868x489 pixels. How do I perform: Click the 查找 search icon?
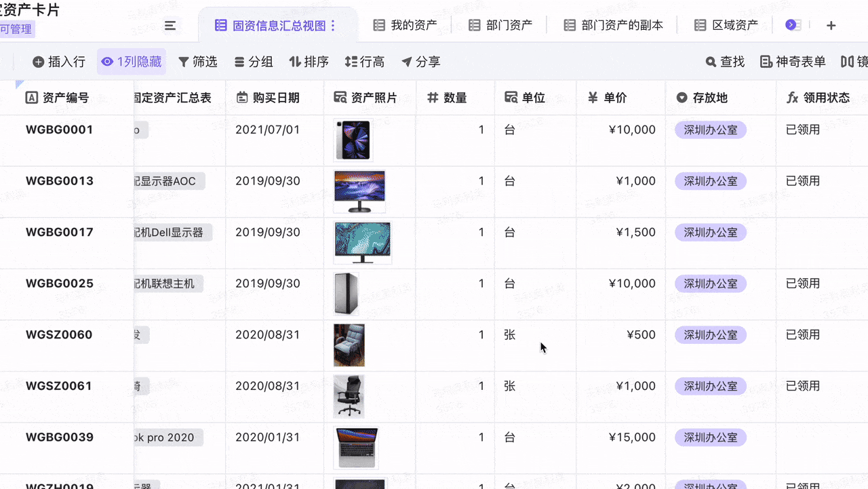725,61
